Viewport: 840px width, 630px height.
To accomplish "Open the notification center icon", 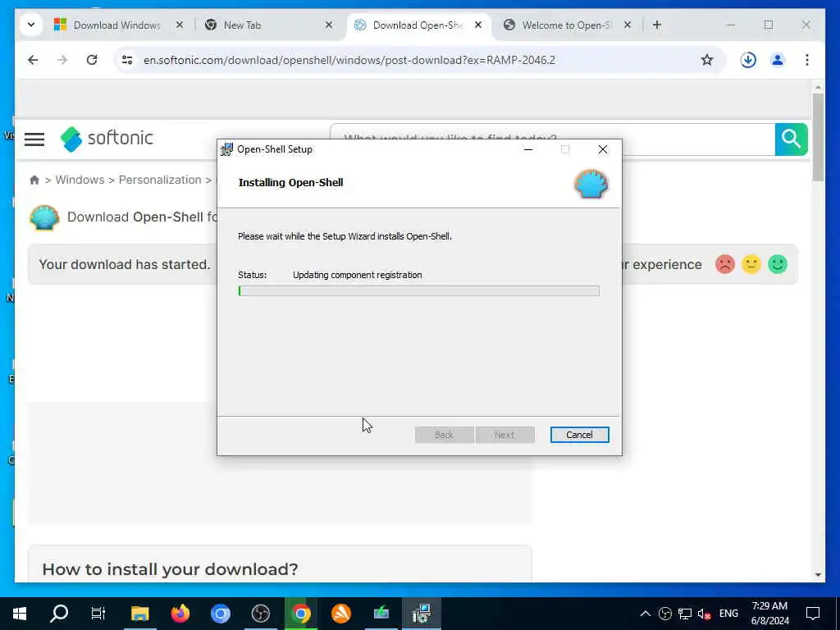I will point(813,614).
